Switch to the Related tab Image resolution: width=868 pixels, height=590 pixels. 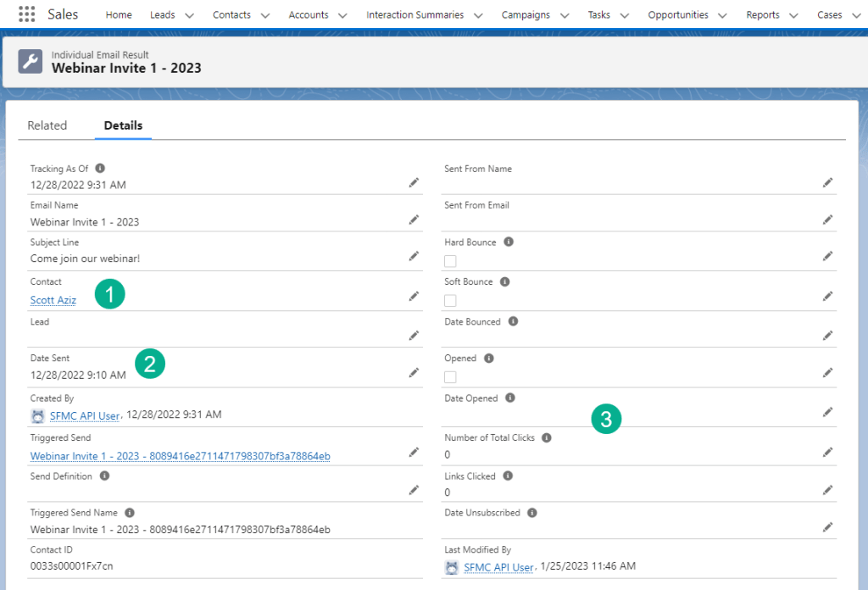[x=47, y=125]
